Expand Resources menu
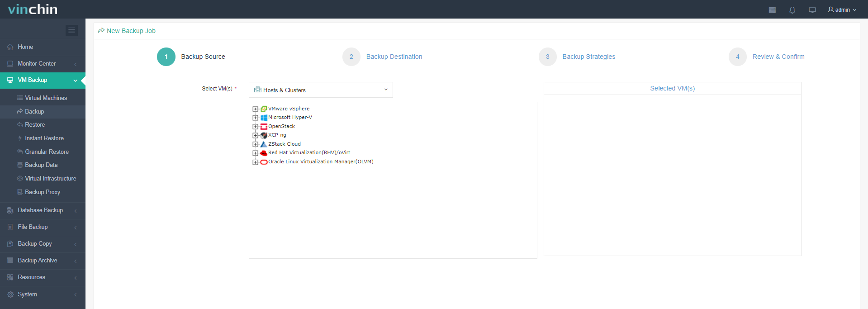This screenshot has width=868, height=309. click(43, 277)
